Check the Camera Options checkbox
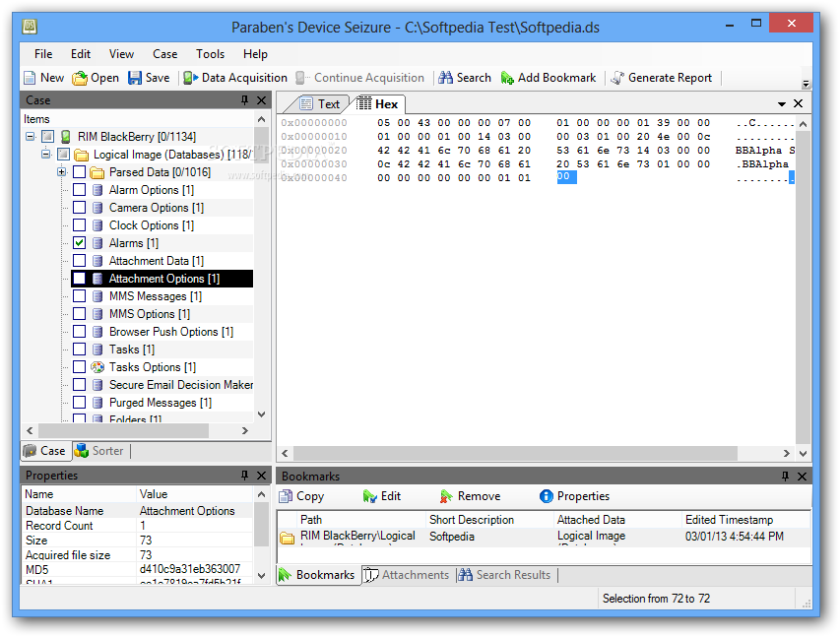The height and width of the screenshot is (637, 840). (80, 208)
